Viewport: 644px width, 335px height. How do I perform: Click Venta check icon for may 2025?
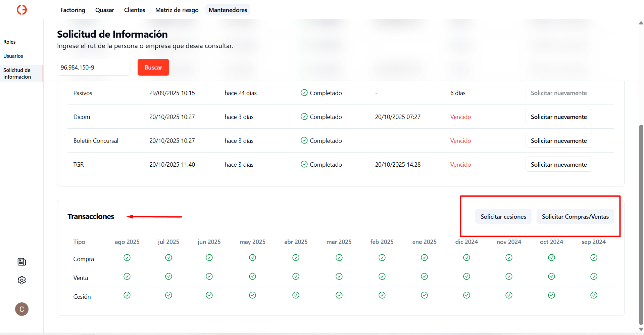[252, 277]
